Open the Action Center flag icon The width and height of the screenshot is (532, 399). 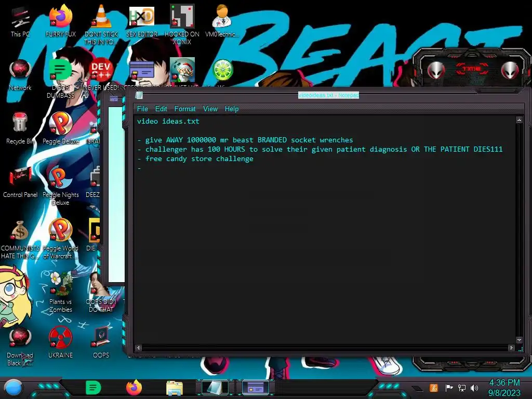tap(449, 388)
